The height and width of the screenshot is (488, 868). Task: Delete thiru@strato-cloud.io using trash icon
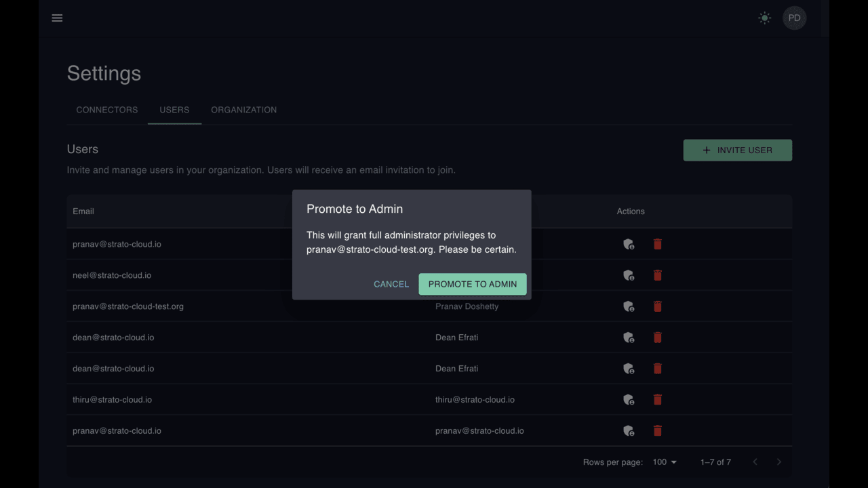point(657,400)
